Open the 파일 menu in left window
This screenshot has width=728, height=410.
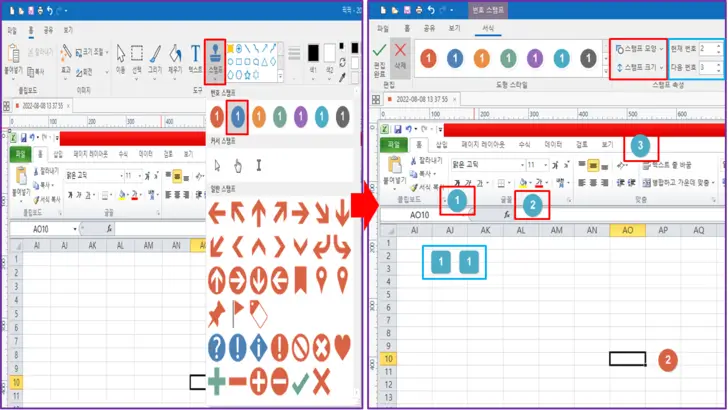pos(12,30)
